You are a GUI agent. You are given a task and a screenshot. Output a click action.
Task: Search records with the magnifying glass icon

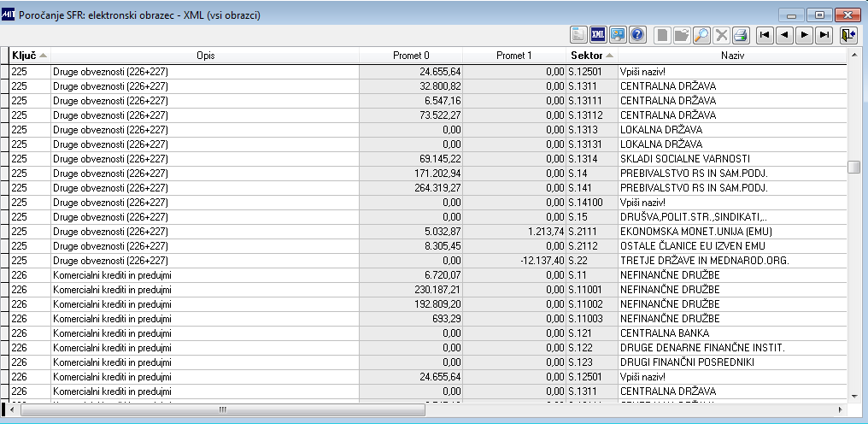click(701, 35)
